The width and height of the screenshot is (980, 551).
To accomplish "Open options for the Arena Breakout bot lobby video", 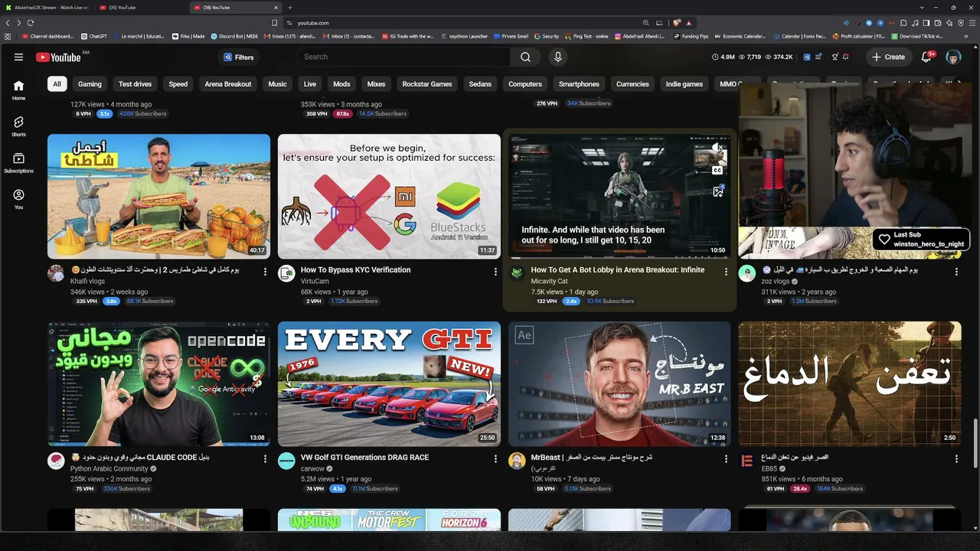I will pos(726,272).
